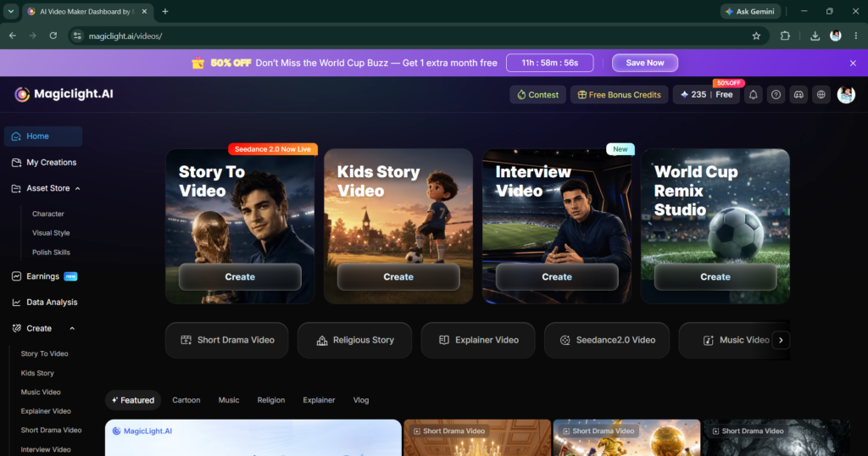Image resolution: width=868 pixels, height=456 pixels.
Task: Open the help question mark icon
Action: pyautogui.click(x=776, y=95)
